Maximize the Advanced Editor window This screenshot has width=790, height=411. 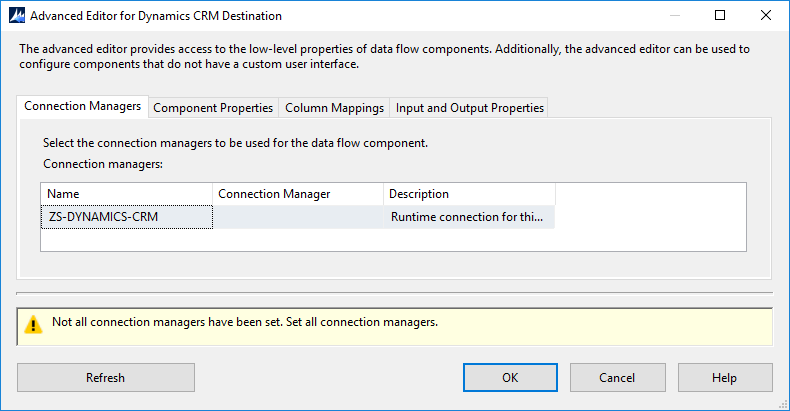pos(720,15)
